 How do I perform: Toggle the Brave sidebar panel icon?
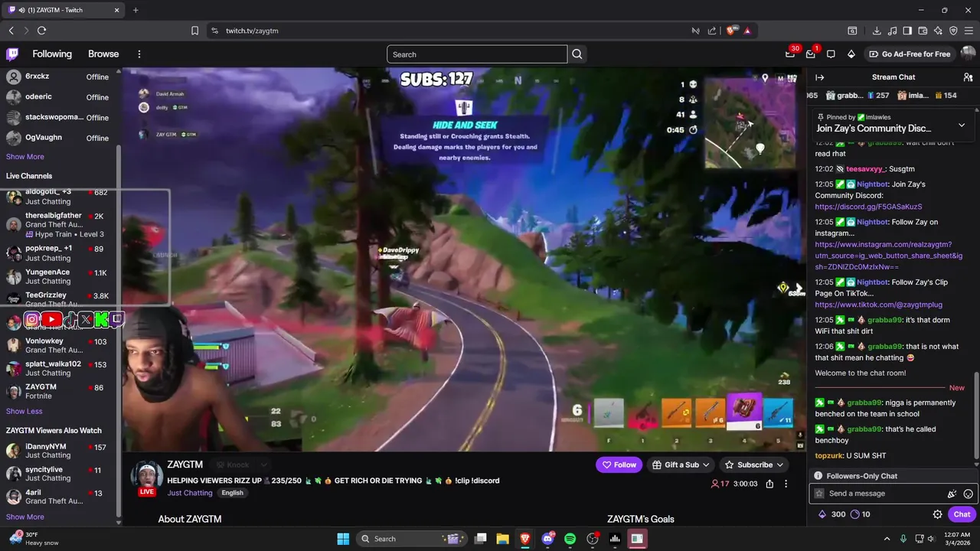pos(907,31)
